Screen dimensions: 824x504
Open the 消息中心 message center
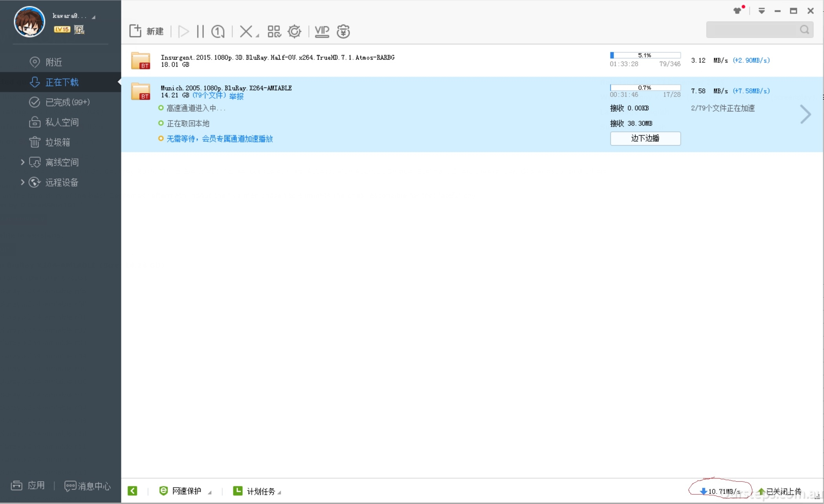87,486
